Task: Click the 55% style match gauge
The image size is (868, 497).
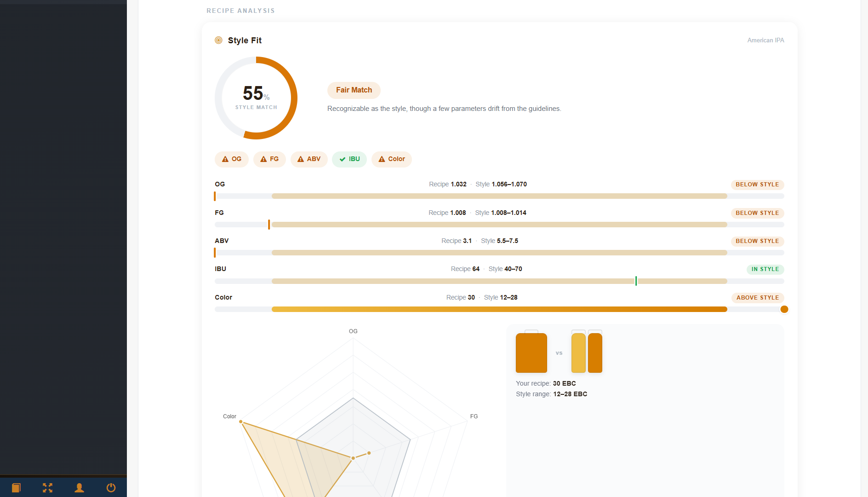Action: click(256, 98)
